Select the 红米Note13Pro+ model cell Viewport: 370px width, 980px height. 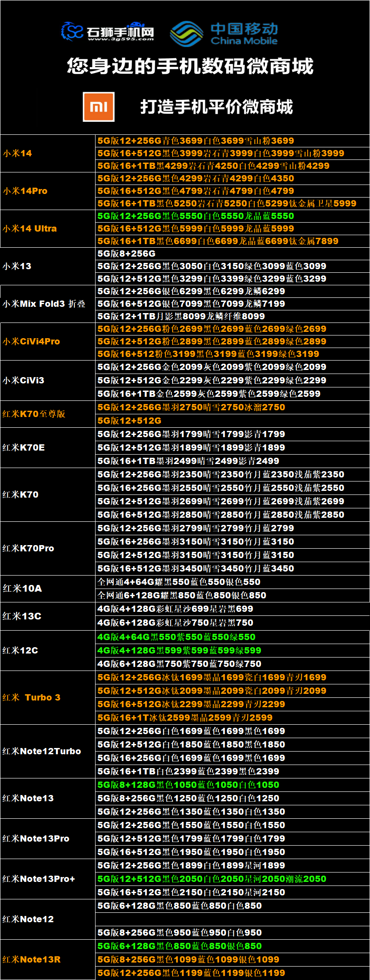pyautogui.click(x=48, y=879)
